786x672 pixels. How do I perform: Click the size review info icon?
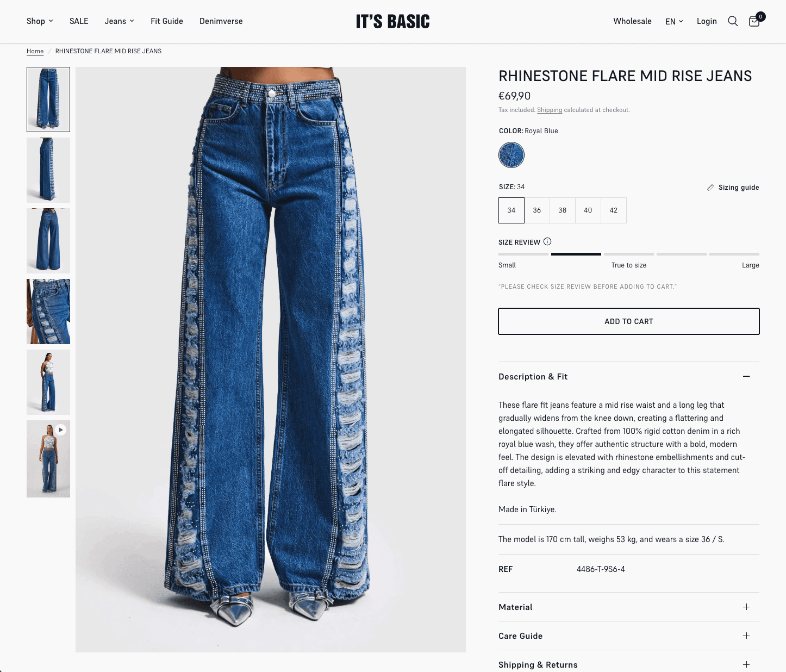click(x=547, y=241)
